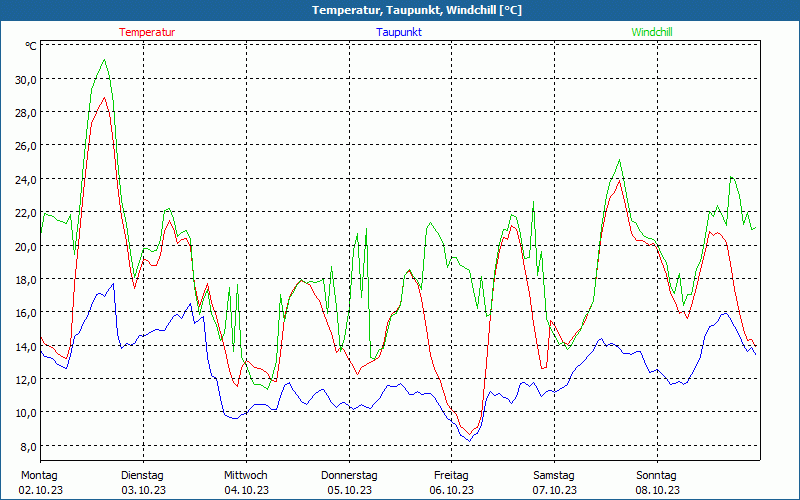This screenshot has width=800, height=500.
Task: Click the blue Taupunkt legend label
Action: [399, 32]
